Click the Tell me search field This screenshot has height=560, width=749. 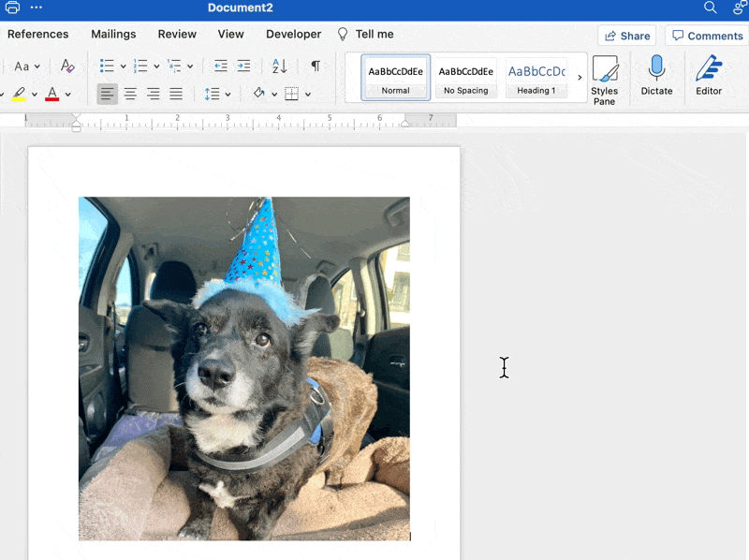point(366,35)
